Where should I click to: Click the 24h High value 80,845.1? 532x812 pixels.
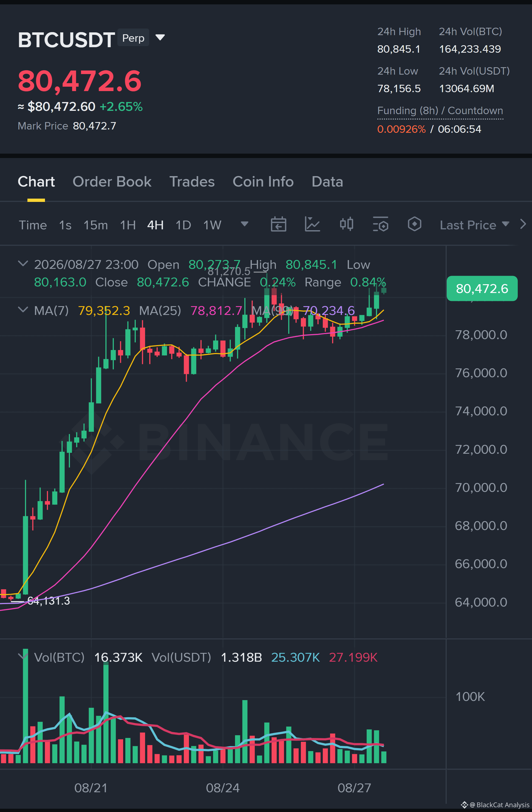[x=399, y=49]
